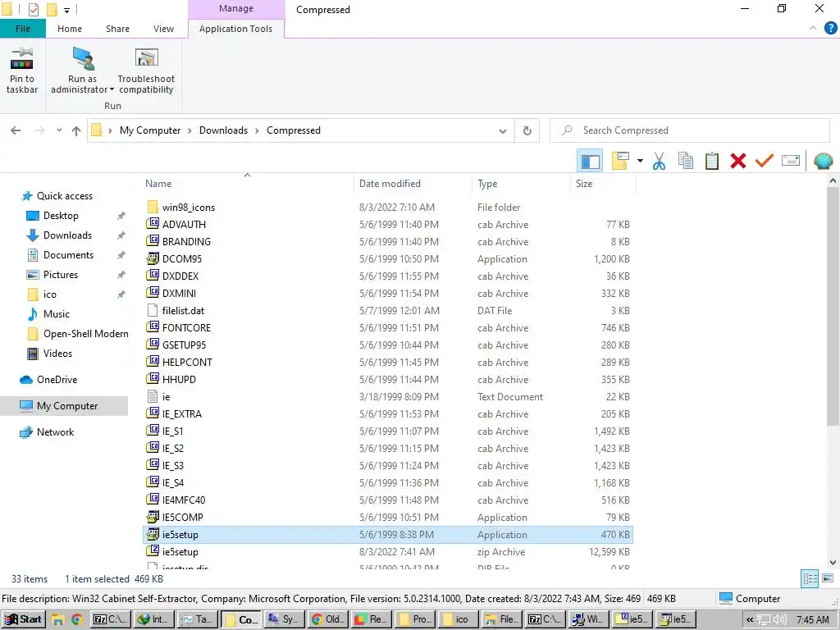
Task: Sort by Date modified column header
Action: (x=413, y=183)
